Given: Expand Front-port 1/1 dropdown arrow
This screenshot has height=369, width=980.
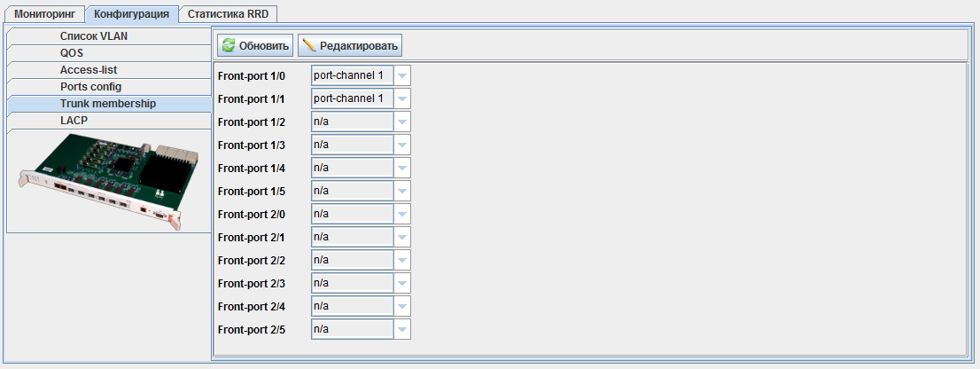Looking at the screenshot, I should click(402, 98).
